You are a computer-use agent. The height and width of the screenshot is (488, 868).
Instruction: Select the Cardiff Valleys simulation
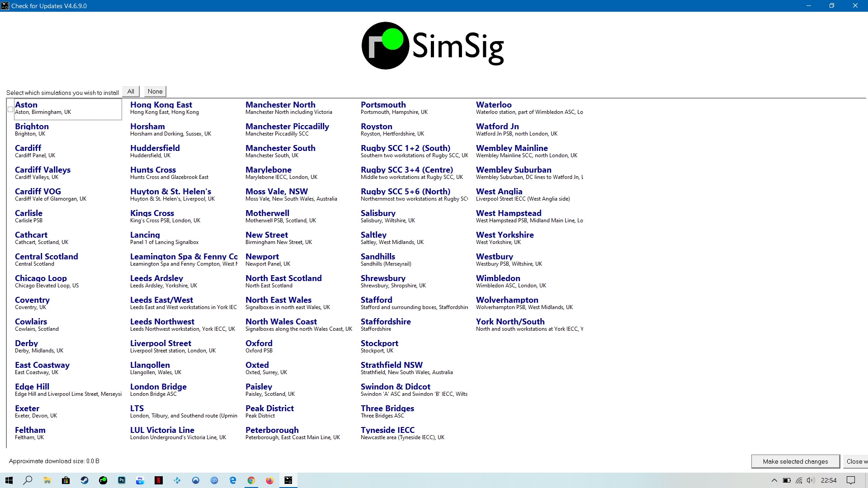coord(42,173)
